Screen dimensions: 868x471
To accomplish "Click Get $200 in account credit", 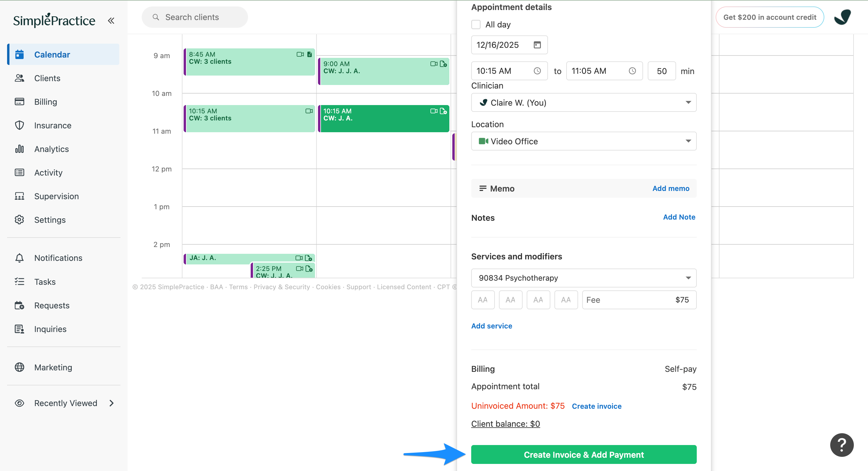I will [770, 17].
